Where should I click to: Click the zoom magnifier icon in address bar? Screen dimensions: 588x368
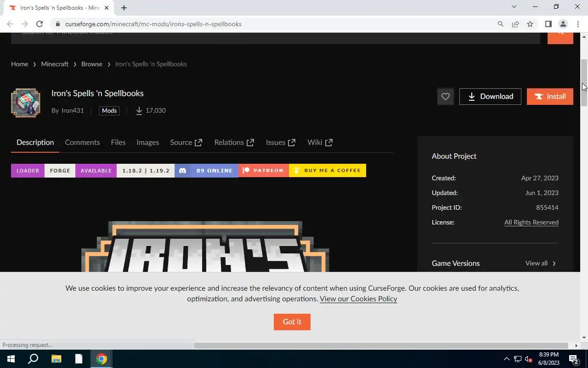coord(501,24)
